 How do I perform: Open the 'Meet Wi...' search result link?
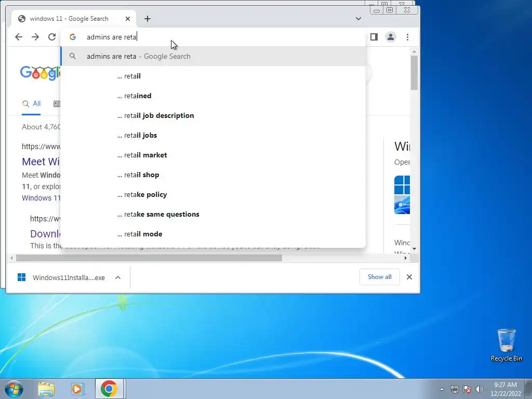[41, 162]
